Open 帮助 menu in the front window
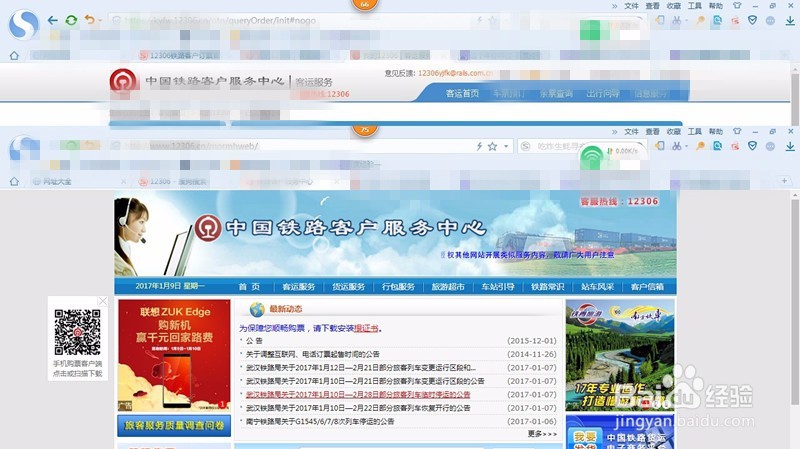This screenshot has width=800, height=449. pyautogui.click(x=716, y=132)
